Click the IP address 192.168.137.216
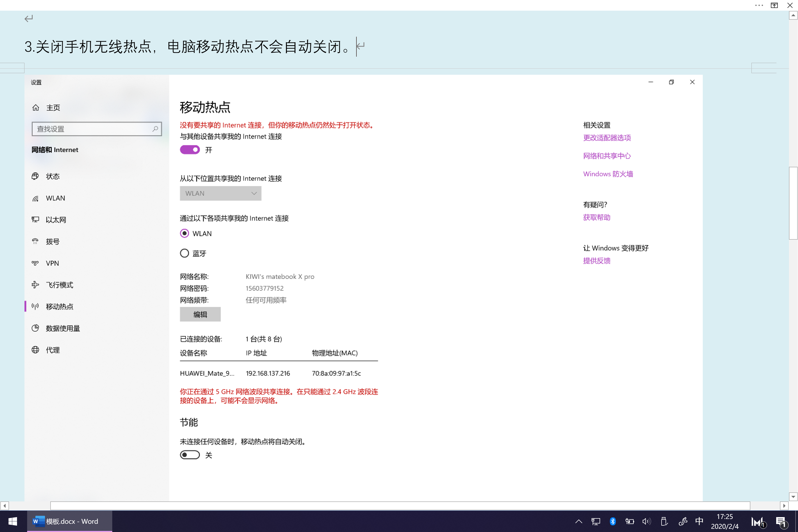This screenshot has height=532, width=798. pos(268,373)
